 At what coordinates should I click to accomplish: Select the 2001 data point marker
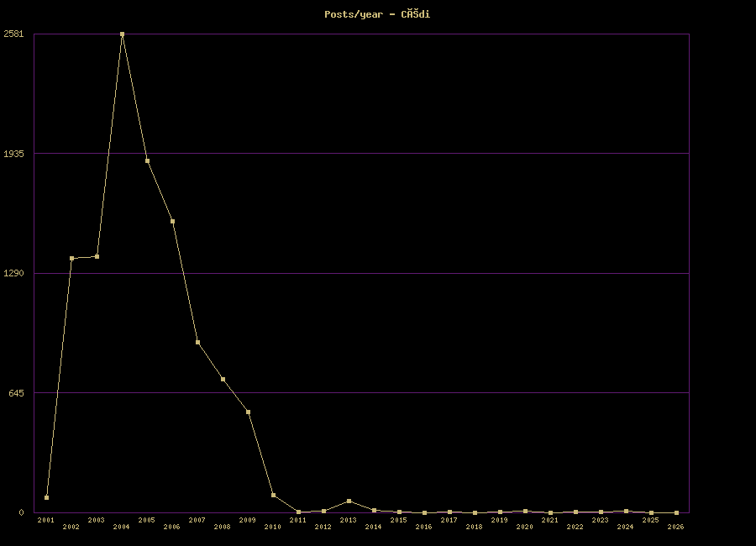pos(46,498)
